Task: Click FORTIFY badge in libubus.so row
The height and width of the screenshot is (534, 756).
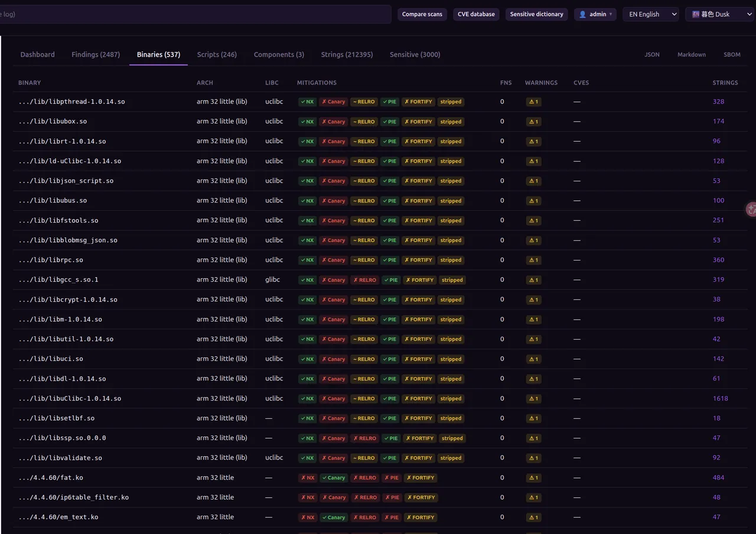Action: tap(418, 201)
